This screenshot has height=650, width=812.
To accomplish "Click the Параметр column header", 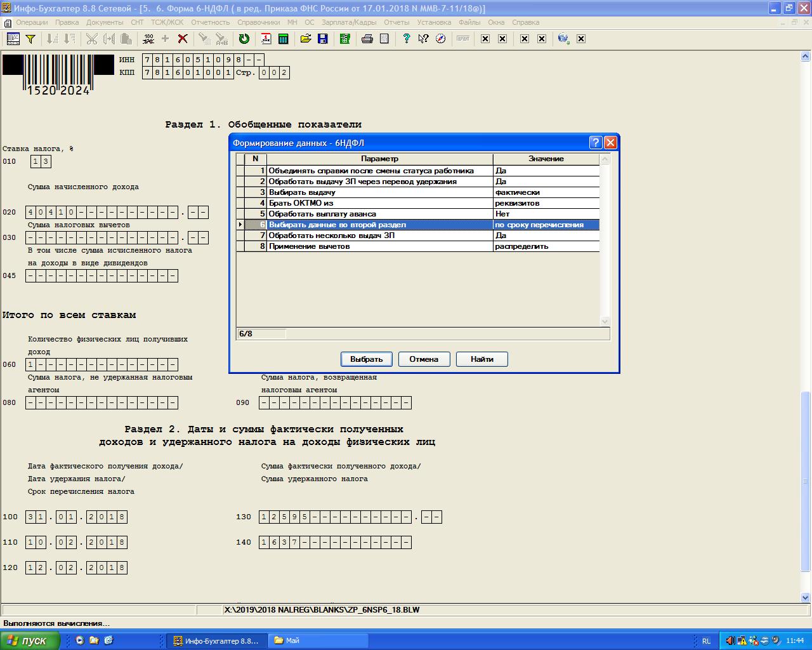I will point(379,159).
